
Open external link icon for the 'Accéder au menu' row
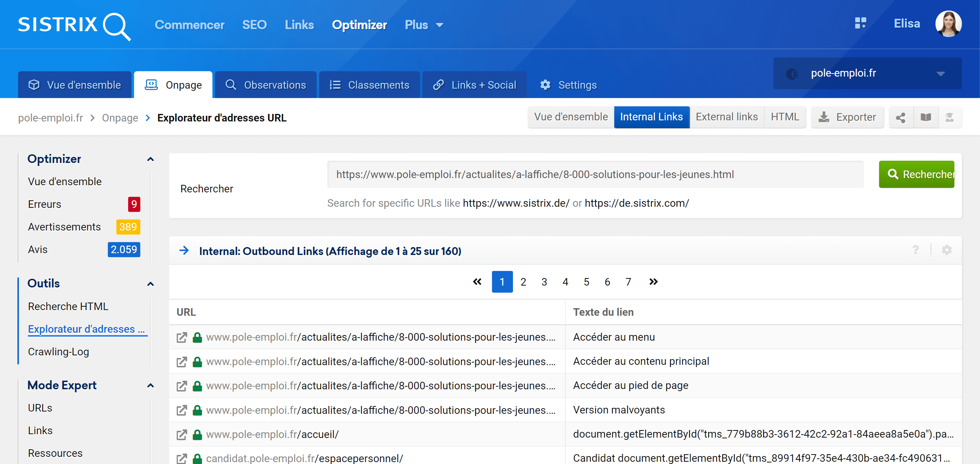[x=182, y=337]
